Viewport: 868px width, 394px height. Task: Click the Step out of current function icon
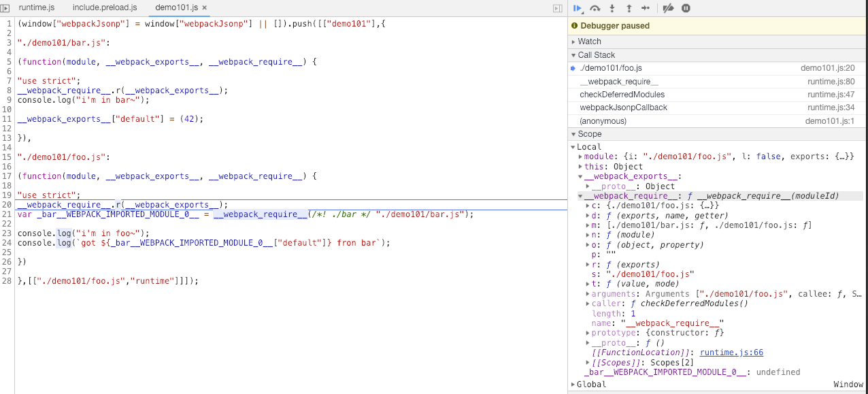[x=629, y=8]
